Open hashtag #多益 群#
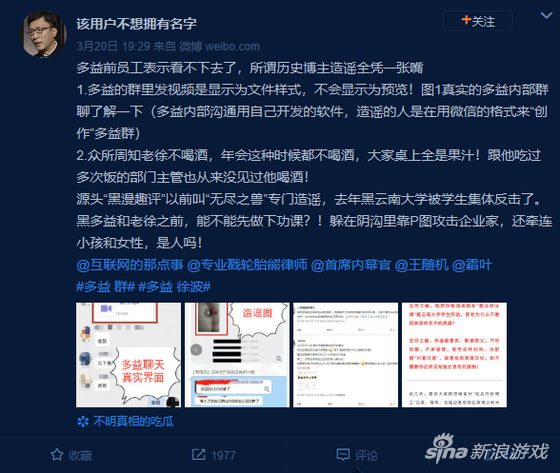 [105, 287]
